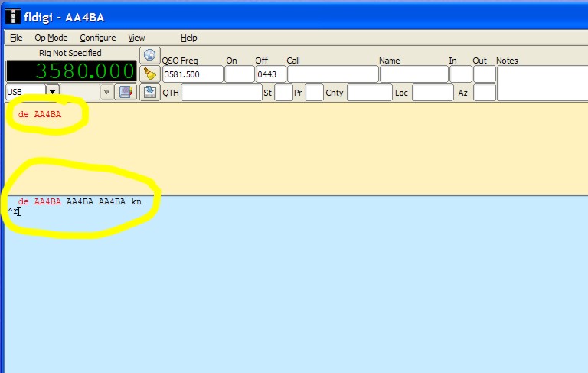Click the Pr province field
588x373 pixels.
click(x=314, y=93)
